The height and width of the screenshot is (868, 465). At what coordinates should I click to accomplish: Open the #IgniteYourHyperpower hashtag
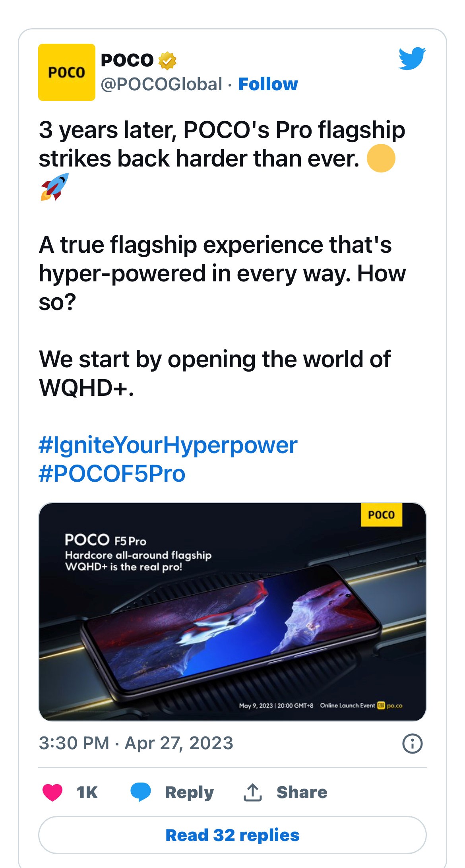tap(168, 445)
